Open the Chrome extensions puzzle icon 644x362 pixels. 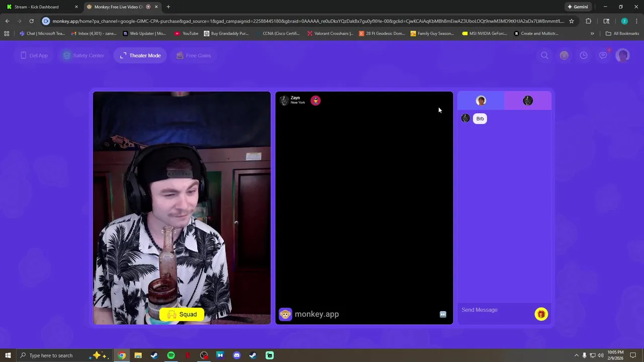(588, 21)
